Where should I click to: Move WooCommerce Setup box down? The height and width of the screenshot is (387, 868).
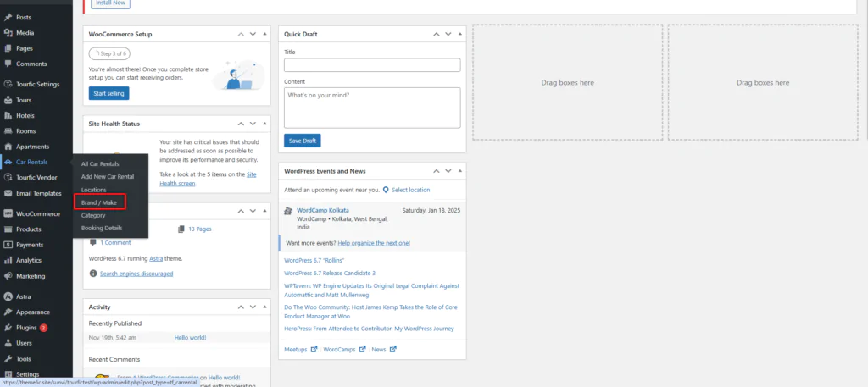click(253, 34)
